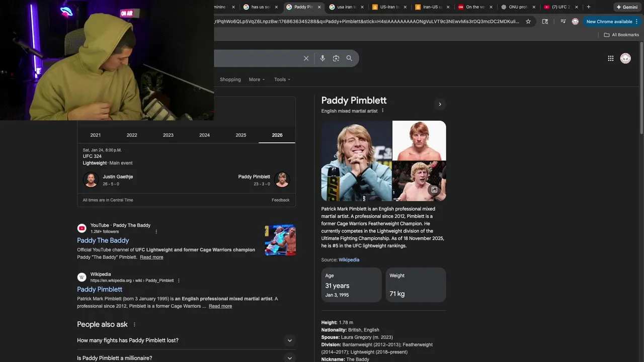644x362 pixels.
Task: Close the Paddy Pimblett tab
Action: (x=319, y=7)
